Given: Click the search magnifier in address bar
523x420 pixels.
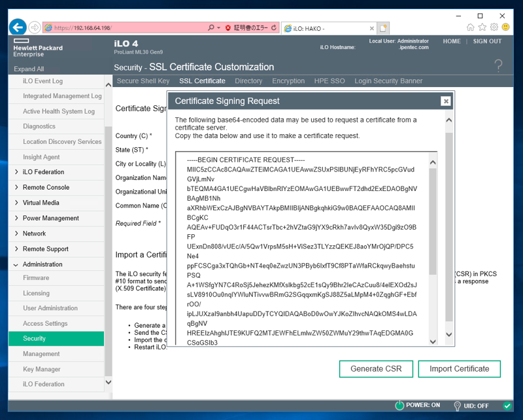Looking at the screenshot, I should click(211, 27).
